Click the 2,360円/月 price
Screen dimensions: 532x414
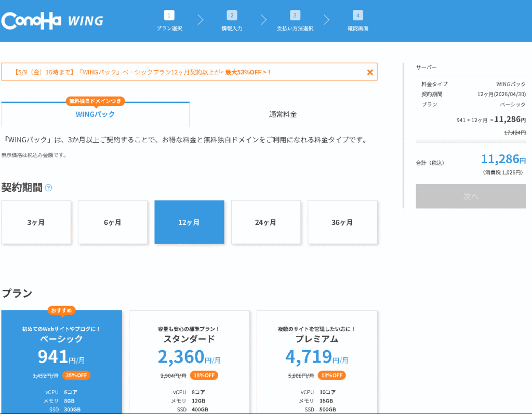[189, 357]
